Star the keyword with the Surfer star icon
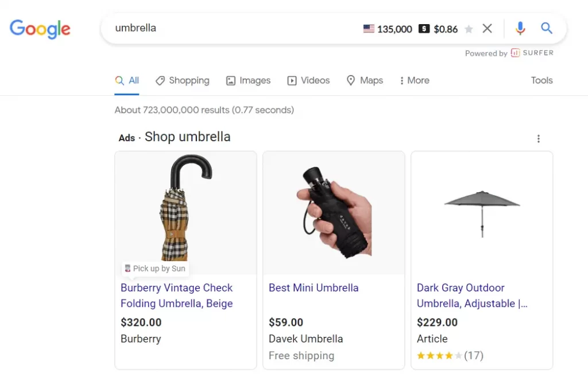 coord(469,29)
